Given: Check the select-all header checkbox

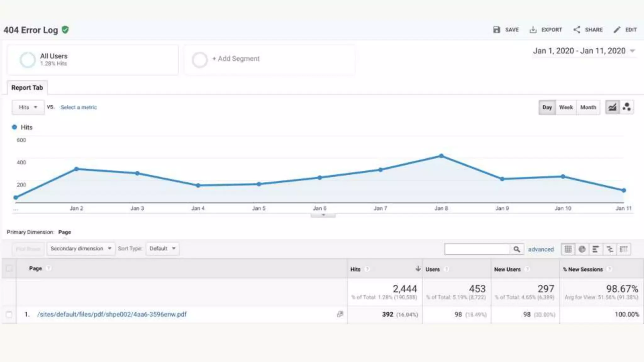Looking at the screenshot, I should (x=9, y=268).
